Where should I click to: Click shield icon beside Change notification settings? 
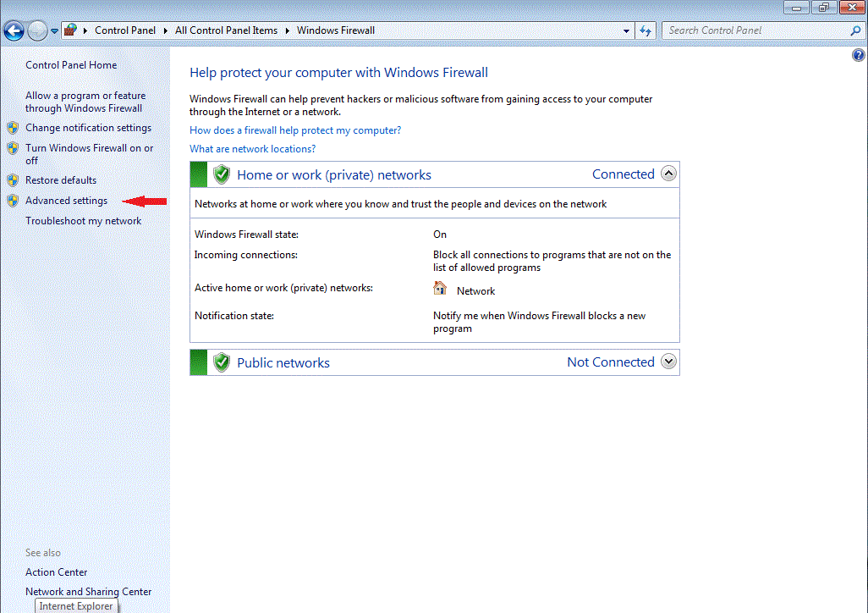click(x=13, y=128)
